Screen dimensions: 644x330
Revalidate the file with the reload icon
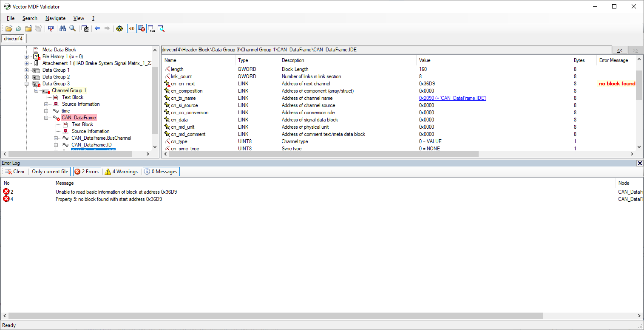(x=18, y=28)
